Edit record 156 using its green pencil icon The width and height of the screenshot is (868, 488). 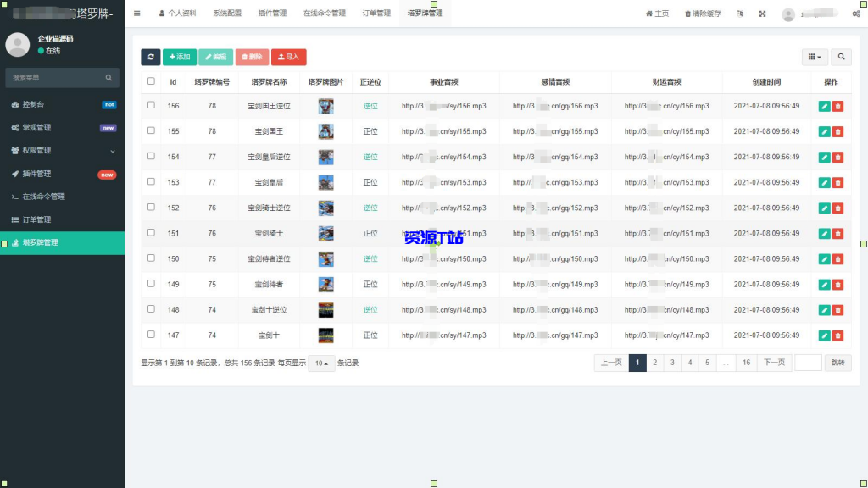pos(823,105)
